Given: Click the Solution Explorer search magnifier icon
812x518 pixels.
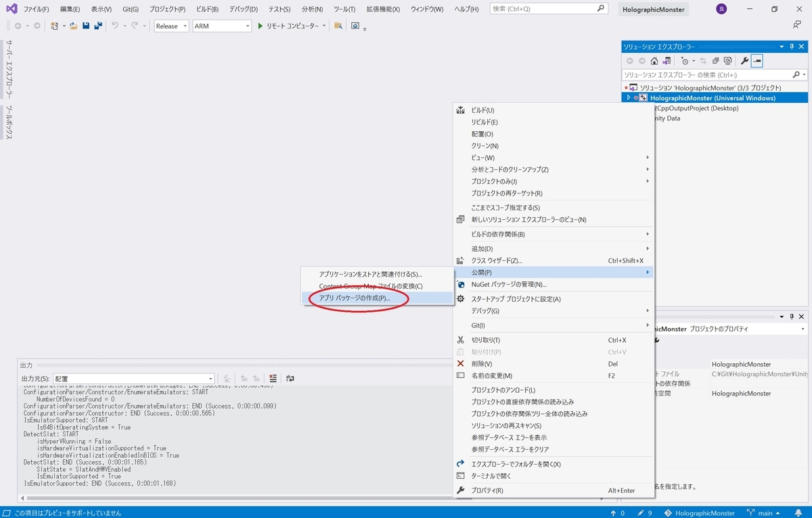Looking at the screenshot, I should pos(796,75).
